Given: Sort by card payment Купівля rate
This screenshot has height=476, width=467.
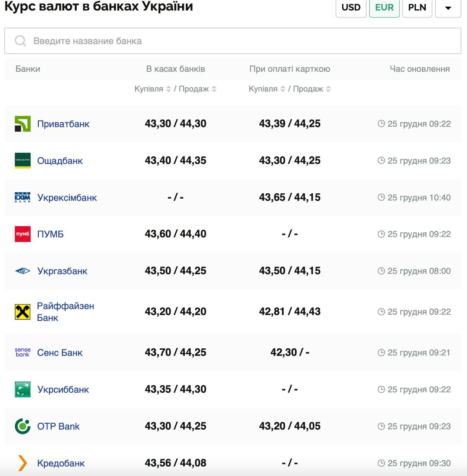Looking at the screenshot, I should click(x=283, y=89).
